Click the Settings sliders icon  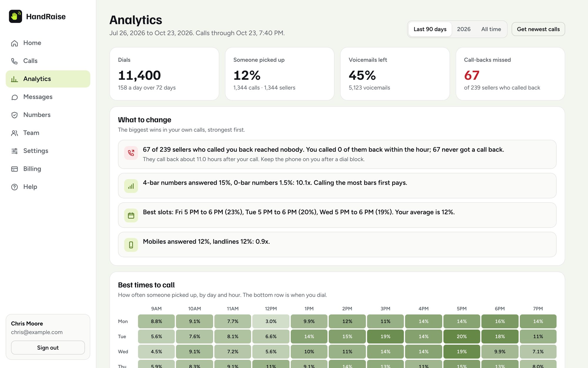pos(14,151)
